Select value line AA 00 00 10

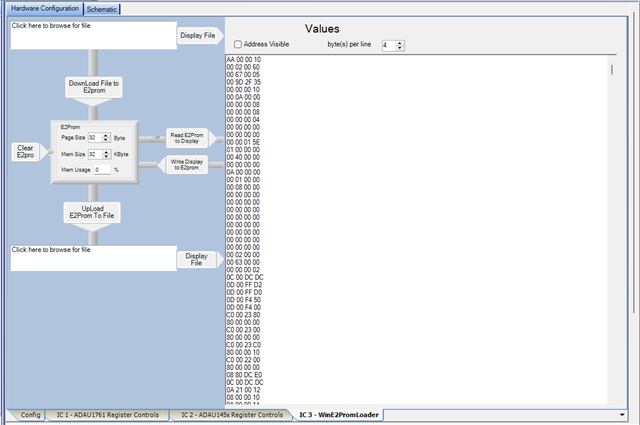coord(244,60)
